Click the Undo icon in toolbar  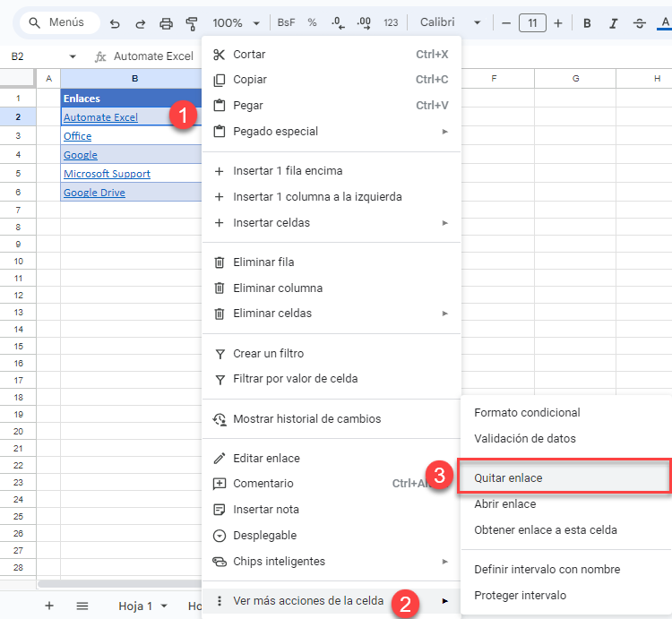[x=115, y=23]
